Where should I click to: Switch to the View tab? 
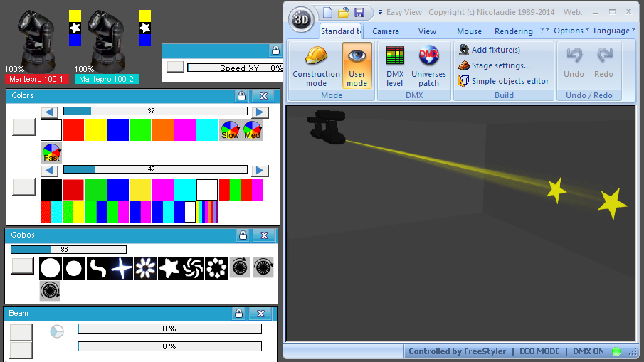coord(427,31)
